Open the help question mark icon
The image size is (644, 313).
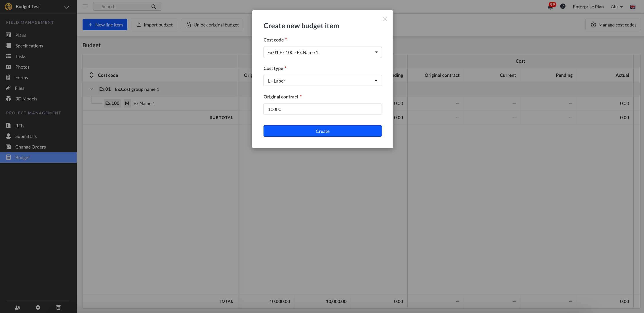point(563,6)
